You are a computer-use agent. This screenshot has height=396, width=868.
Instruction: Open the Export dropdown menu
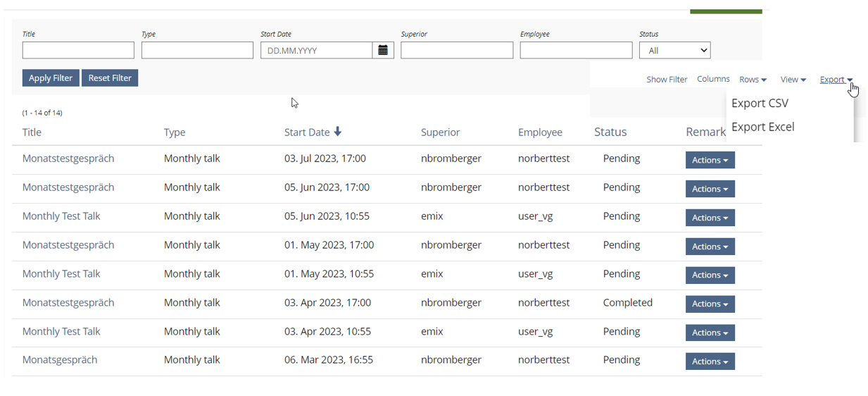(836, 80)
